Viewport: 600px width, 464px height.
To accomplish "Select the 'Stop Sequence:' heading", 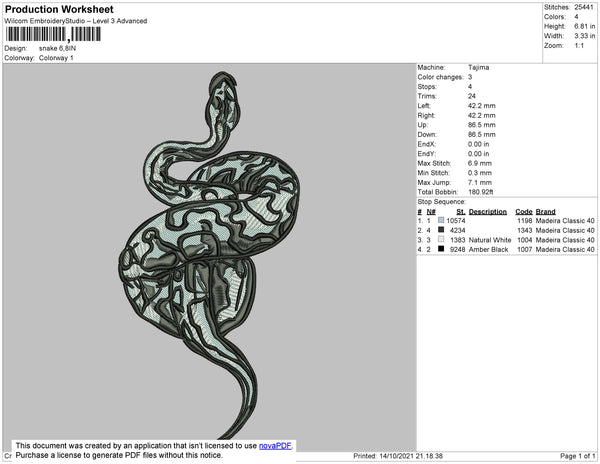I will click(442, 202).
